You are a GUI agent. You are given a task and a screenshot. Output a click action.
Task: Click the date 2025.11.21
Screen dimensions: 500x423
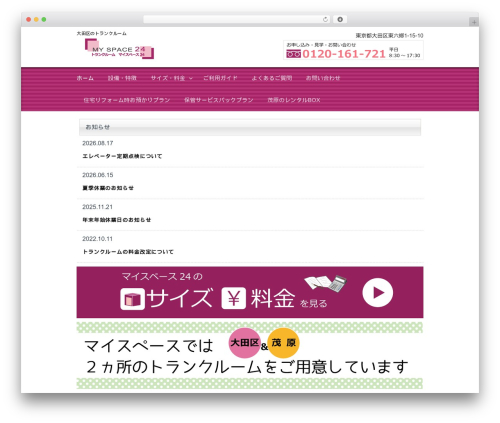tap(97, 207)
